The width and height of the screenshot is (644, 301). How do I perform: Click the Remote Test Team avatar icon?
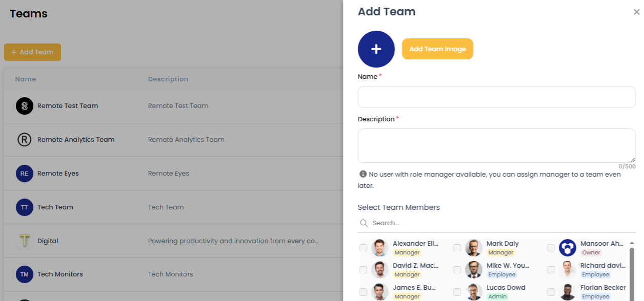point(24,105)
